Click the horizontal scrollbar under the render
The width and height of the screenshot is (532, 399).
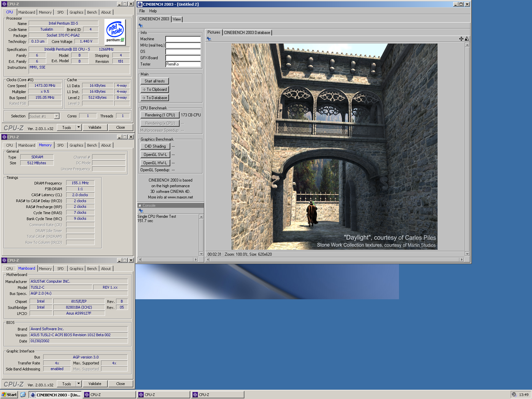tap(334, 259)
